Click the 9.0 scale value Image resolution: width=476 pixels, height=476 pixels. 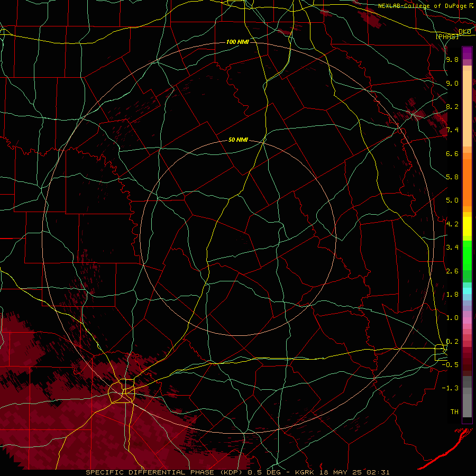(x=452, y=83)
